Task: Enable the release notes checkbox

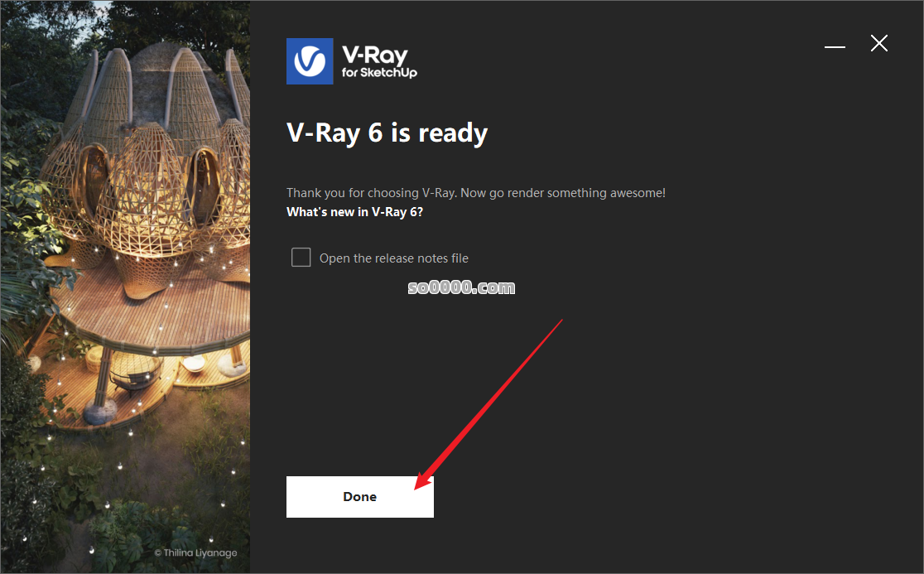Action: 301,257
